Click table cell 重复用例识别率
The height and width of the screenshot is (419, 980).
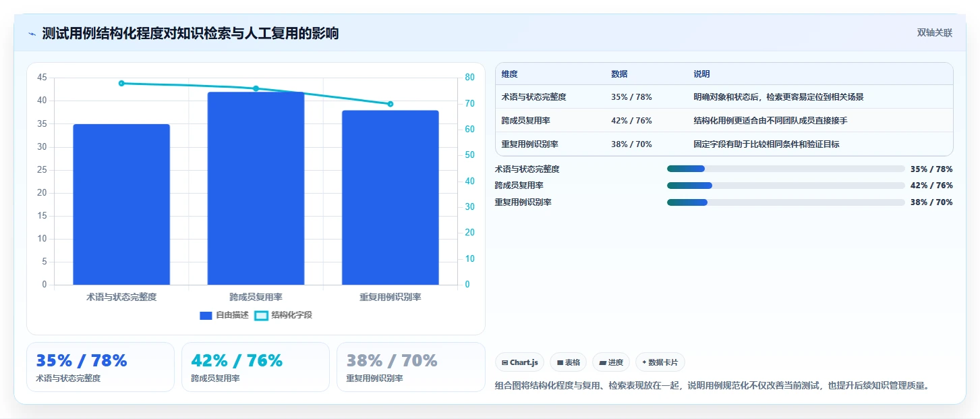(x=530, y=144)
